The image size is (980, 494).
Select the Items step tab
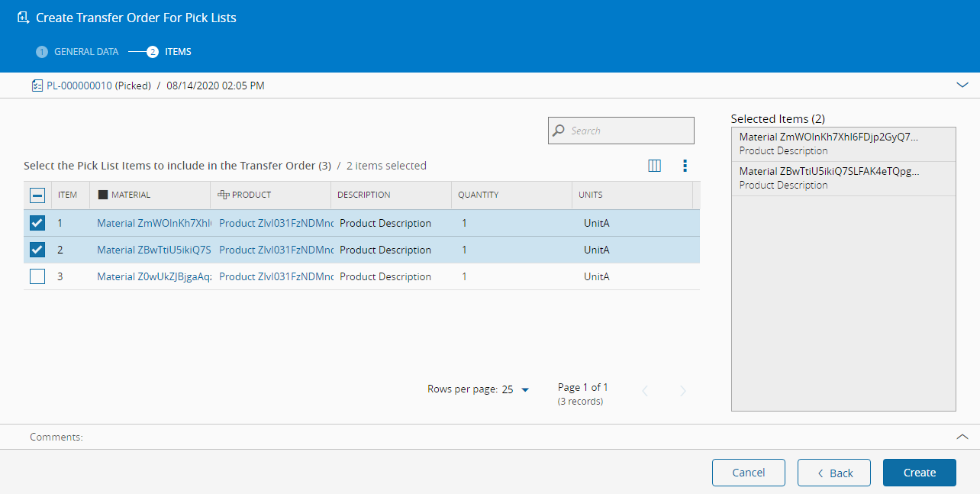(169, 52)
